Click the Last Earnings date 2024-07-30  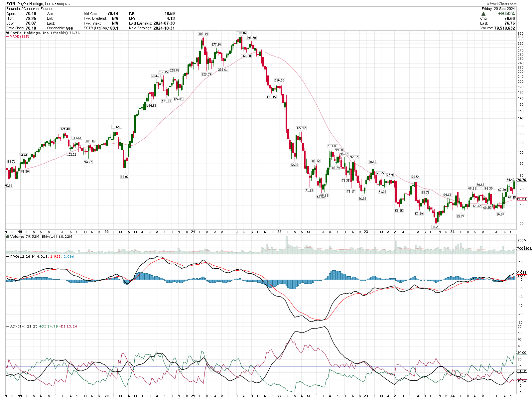pos(164,23)
